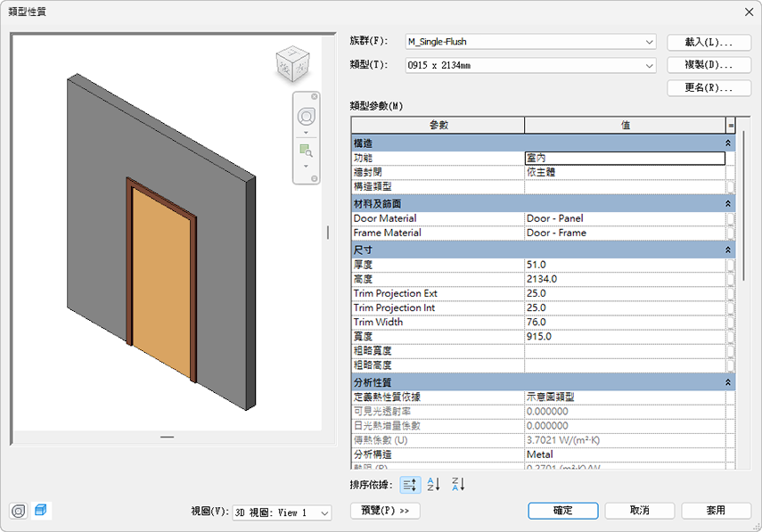762x532 pixels.
Task: Click the Trim Projection Ext value 25.0
Action: tap(625, 293)
